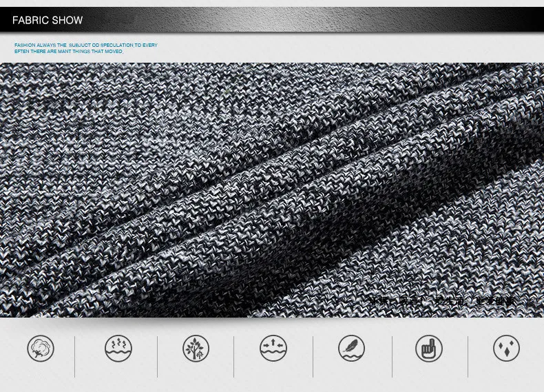Click the pointing hand touch icon
Screen dimensions: 544x392
pyautogui.click(x=429, y=348)
